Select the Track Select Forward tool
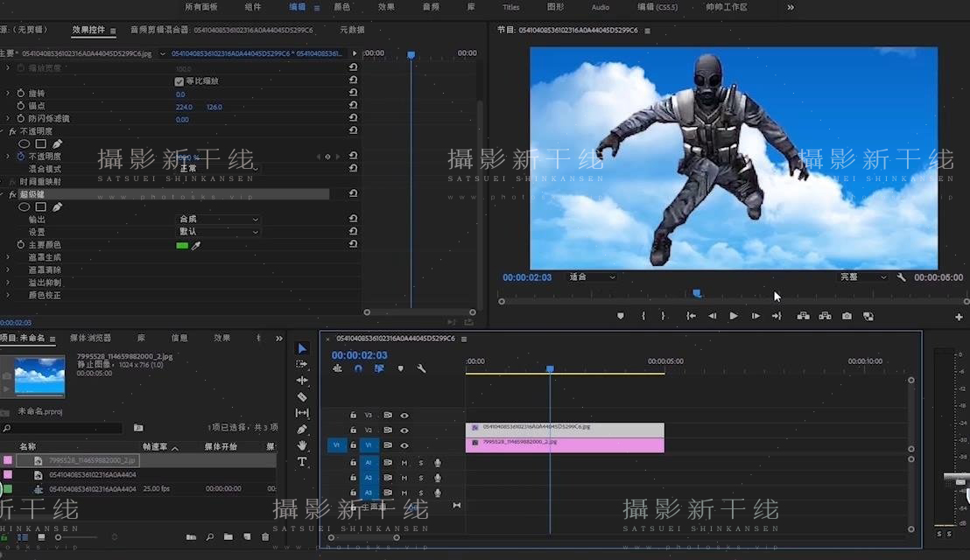This screenshot has height=560, width=970. [x=302, y=365]
